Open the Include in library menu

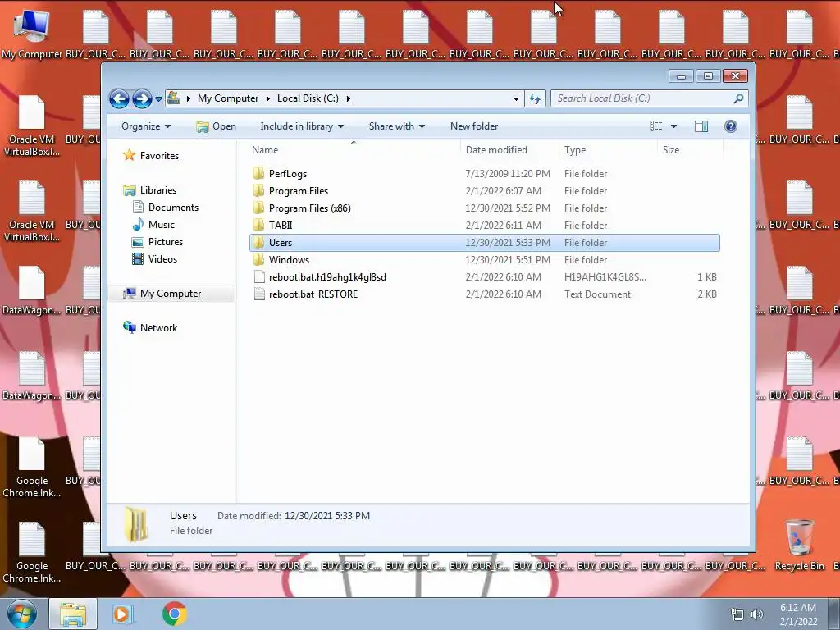pyautogui.click(x=302, y=126)
